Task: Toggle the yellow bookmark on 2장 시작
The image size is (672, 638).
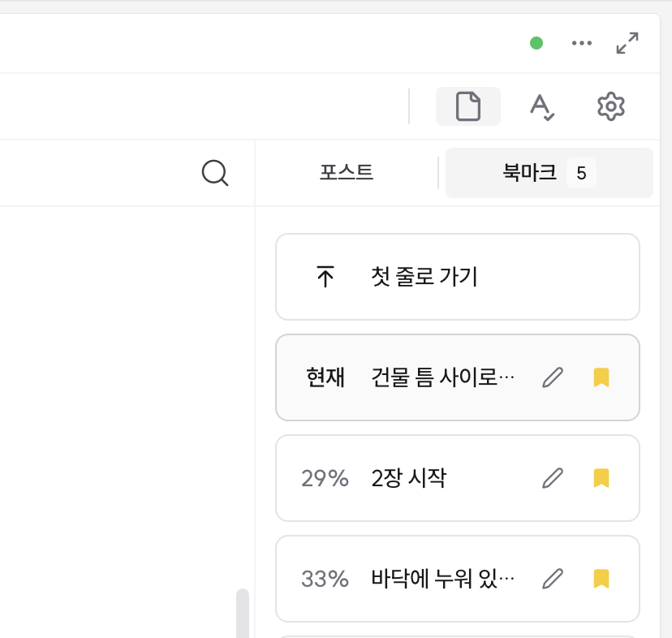Action: pyautogui.click(x=600, y=478)
